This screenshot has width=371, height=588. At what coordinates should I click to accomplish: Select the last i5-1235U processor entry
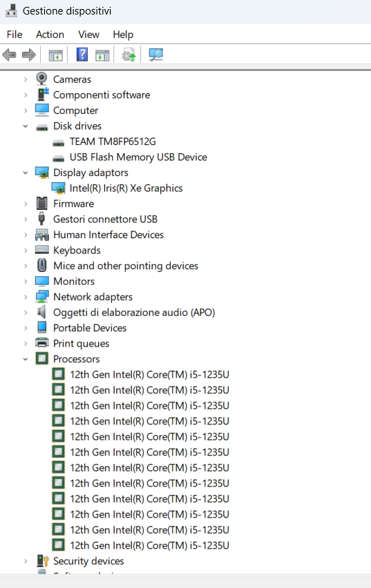149,545
